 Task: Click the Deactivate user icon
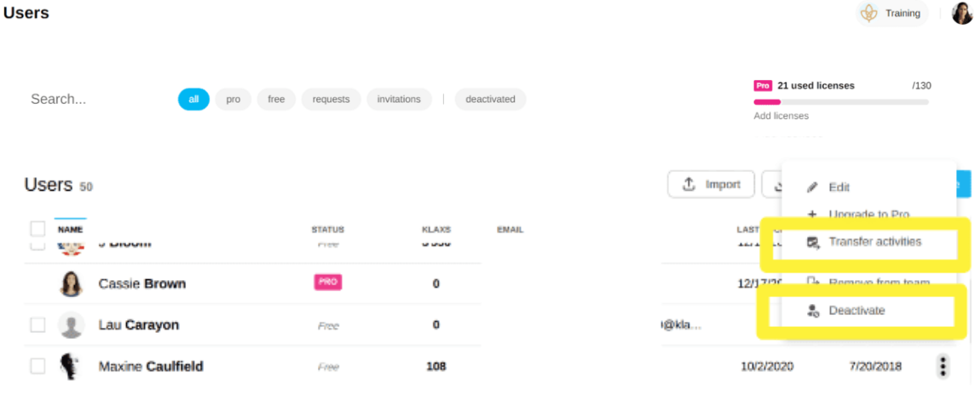tap(813, 312)
